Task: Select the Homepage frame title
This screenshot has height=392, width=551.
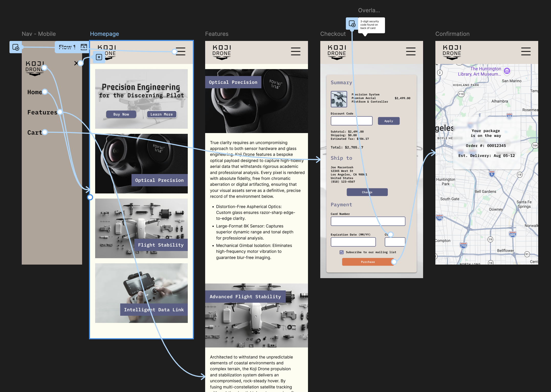Action: (104, 34)
